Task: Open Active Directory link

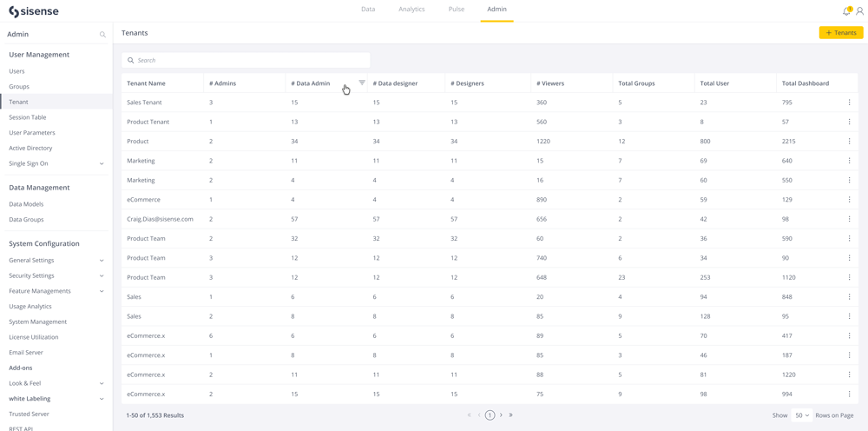Action: pos(30,149)
